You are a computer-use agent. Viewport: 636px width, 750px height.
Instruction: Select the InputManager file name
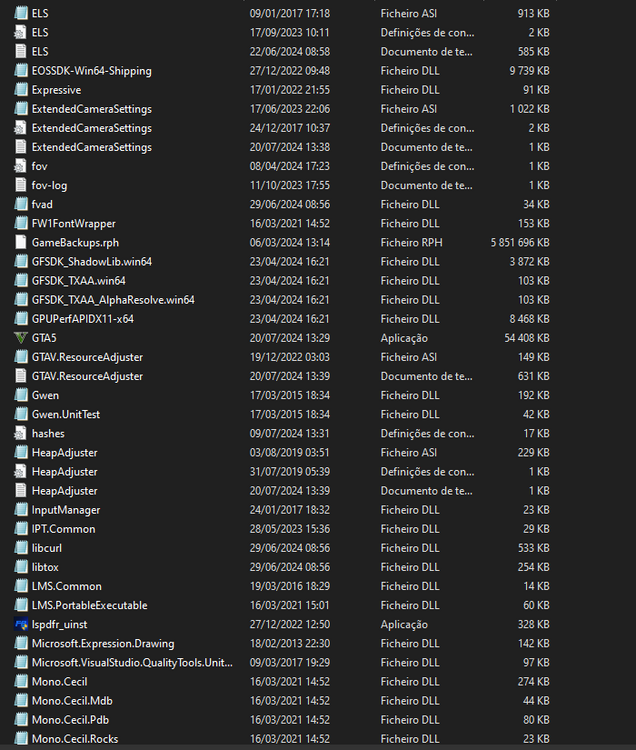[66, 510]
